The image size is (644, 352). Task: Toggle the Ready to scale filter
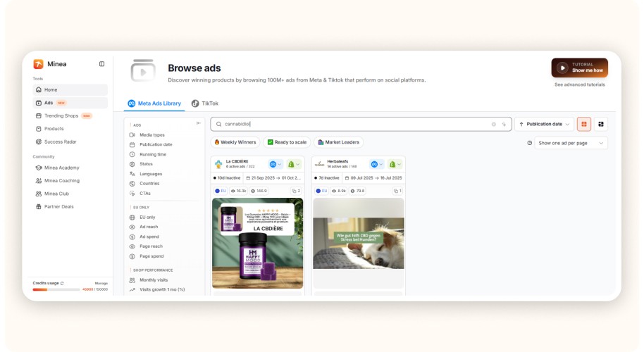coord(287,142)
